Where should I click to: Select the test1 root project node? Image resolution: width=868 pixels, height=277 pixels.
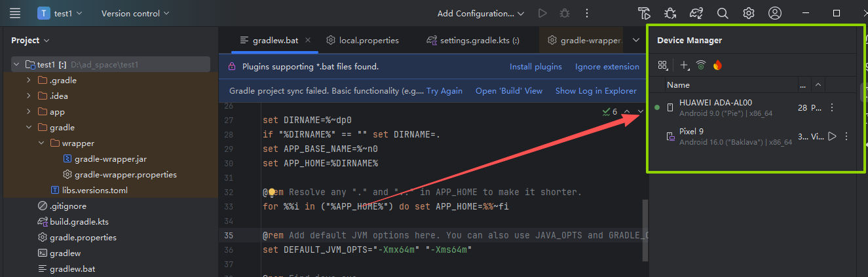pos(110,64)
